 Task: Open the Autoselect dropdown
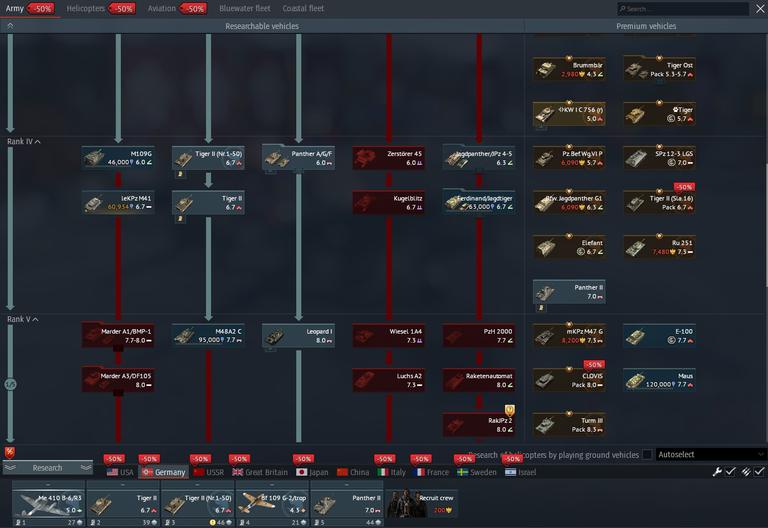(710, 455)
